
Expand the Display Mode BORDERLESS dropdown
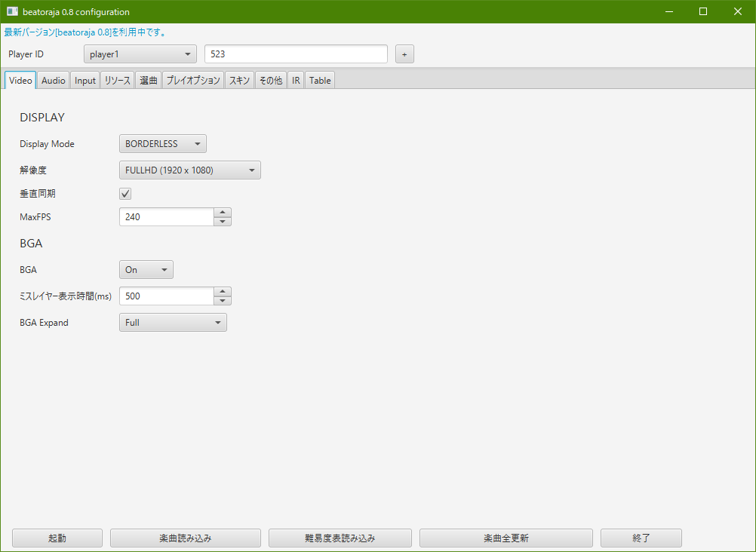(x=163, y=144)
